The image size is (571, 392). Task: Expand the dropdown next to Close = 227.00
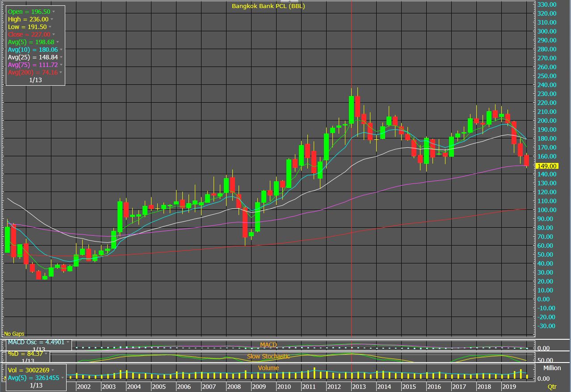coord(54,35)
